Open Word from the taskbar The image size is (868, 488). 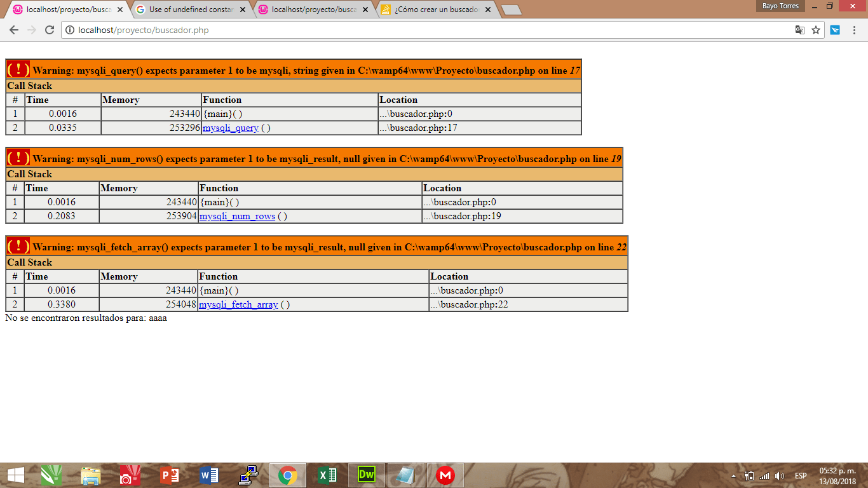click(x=208, y=475)
